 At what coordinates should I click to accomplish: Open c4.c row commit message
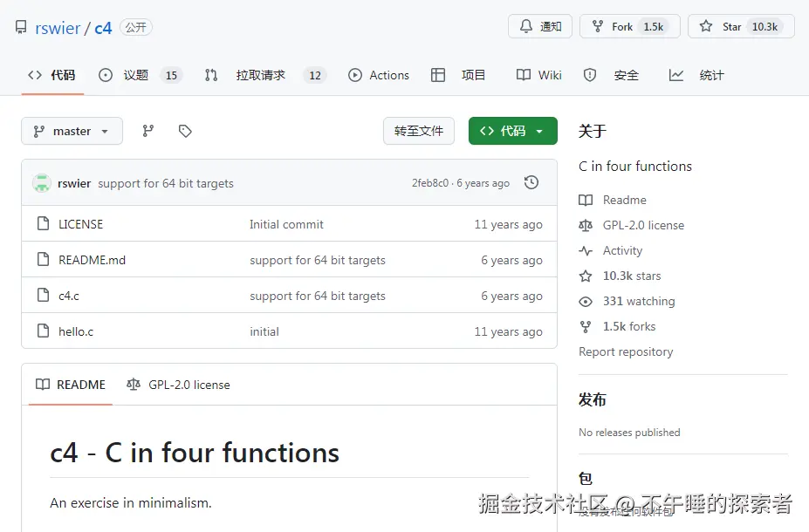318,296
